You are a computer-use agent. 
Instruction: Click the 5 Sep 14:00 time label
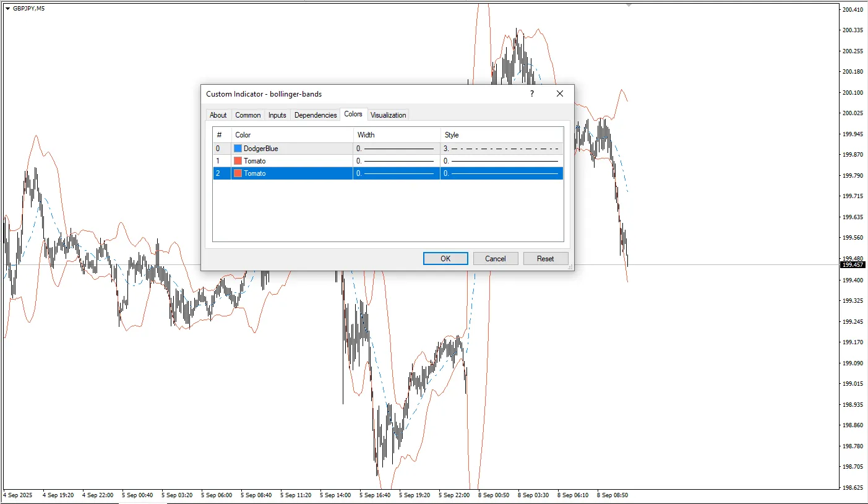click(335, 495)
